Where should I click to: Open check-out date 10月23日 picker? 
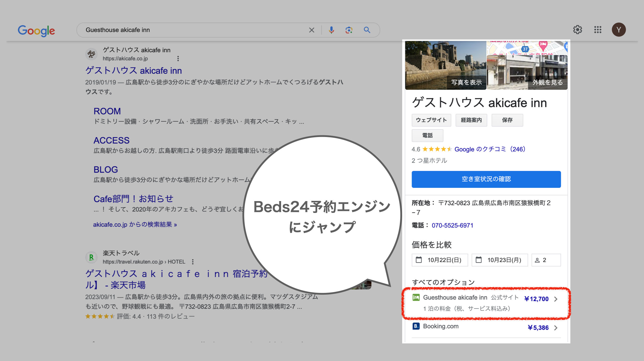tap(499, 260)
